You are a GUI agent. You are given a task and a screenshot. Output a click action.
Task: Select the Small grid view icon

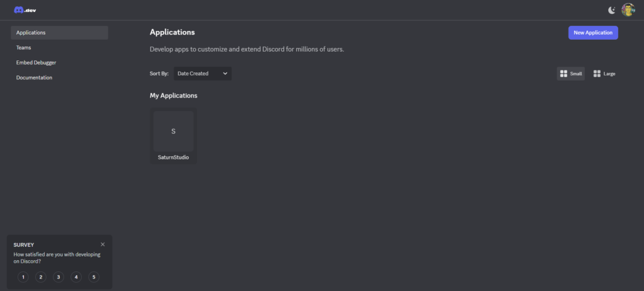(x=563, y=74)
